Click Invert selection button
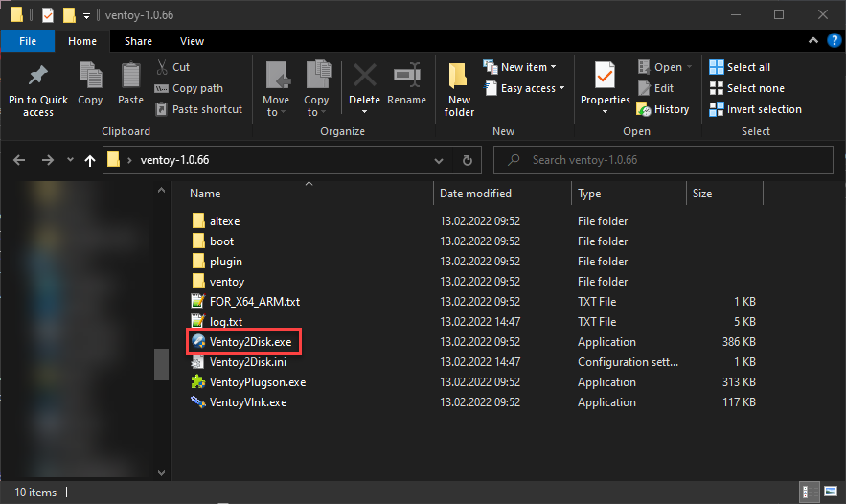The height and width of the screenshot is (504, 846). click(755, 109)
